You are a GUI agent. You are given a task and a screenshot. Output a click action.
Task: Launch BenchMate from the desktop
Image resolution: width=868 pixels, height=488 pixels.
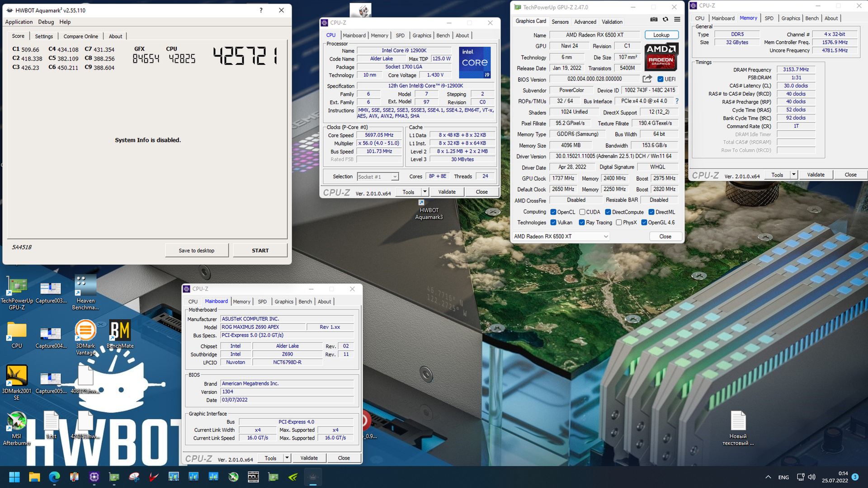pos(120,334)
